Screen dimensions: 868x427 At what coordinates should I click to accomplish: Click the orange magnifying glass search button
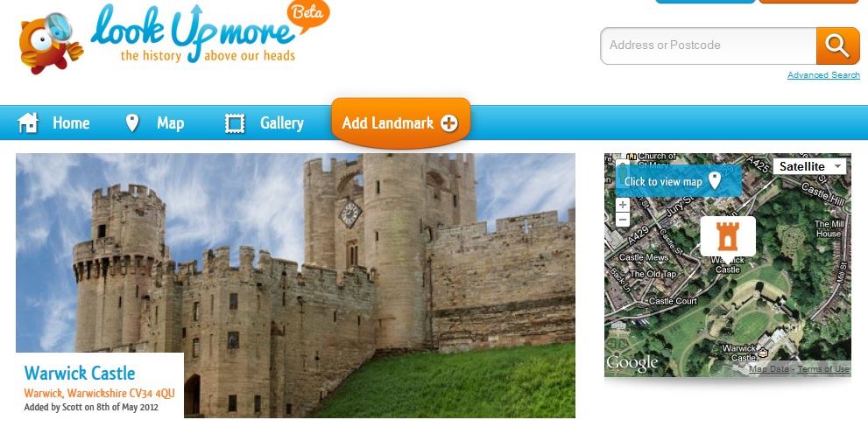837,45
